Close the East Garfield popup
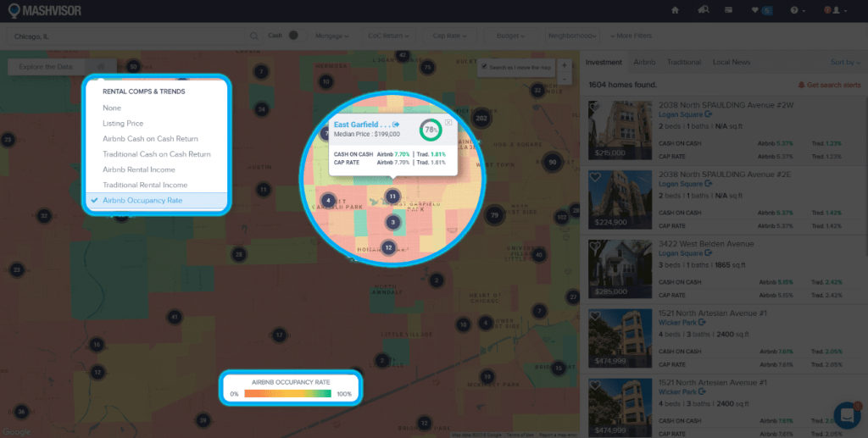This screenshot has height=438, width=868. click(x=448, y=123)
